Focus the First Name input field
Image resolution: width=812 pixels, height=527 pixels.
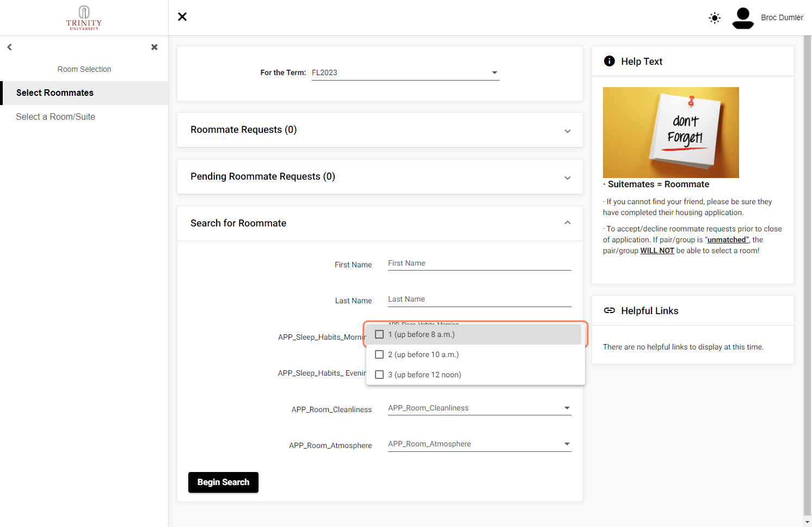pos(479,263)
